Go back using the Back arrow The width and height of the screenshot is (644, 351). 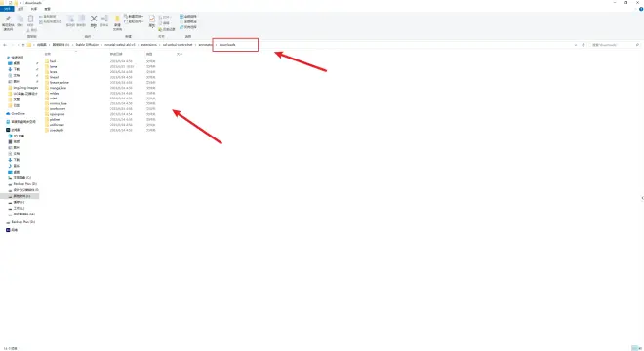click(5, 45)
